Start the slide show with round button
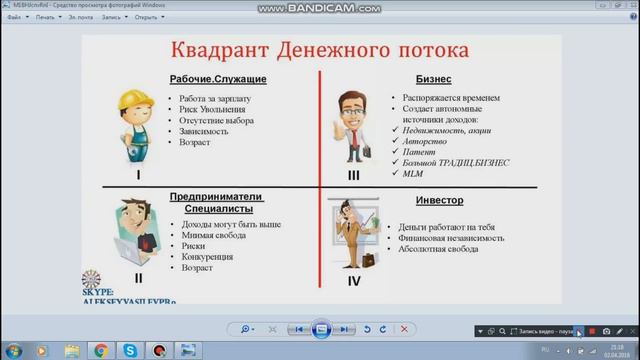Screen dimensions: 640x360 click(321, 329)
